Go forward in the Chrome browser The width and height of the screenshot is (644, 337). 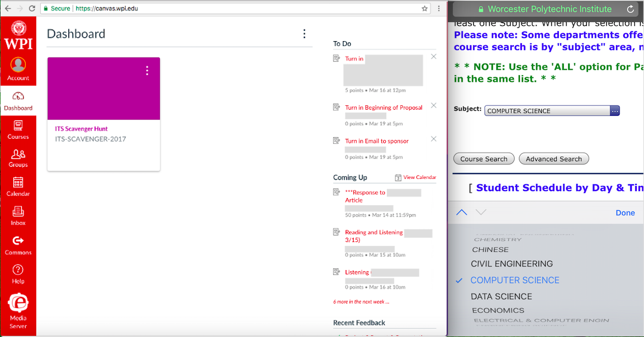tap(20, 8)
